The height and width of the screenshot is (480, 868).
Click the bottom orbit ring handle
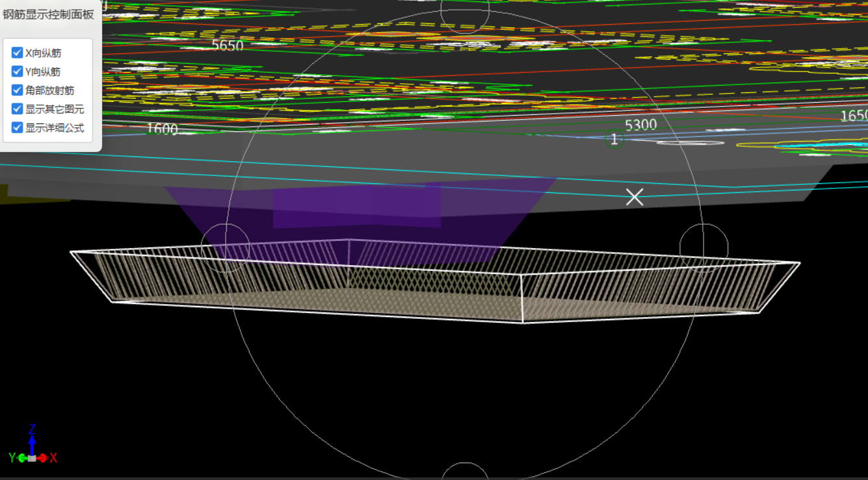pyautogui.click(x=465, y=473)
